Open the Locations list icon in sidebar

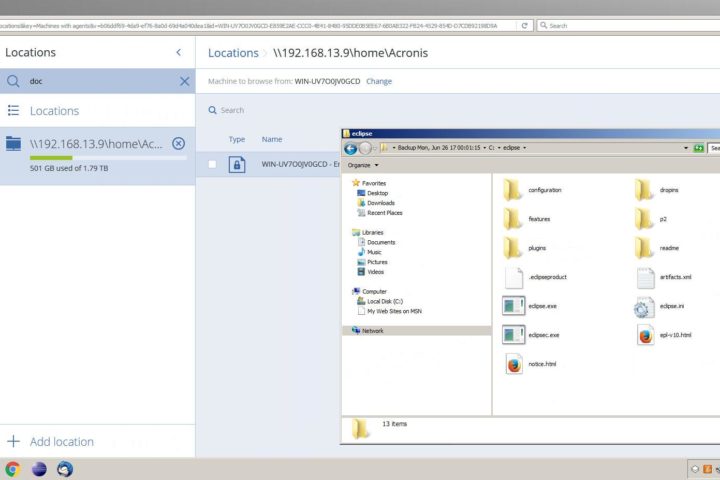click(13, 110)
